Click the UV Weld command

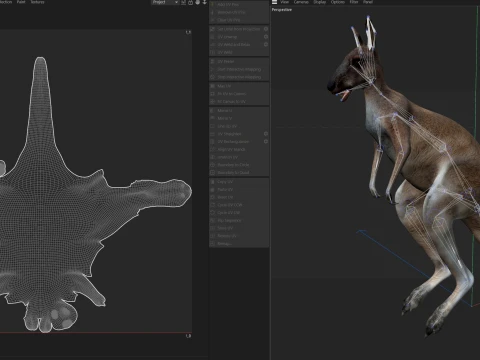(x=239, y=52)
